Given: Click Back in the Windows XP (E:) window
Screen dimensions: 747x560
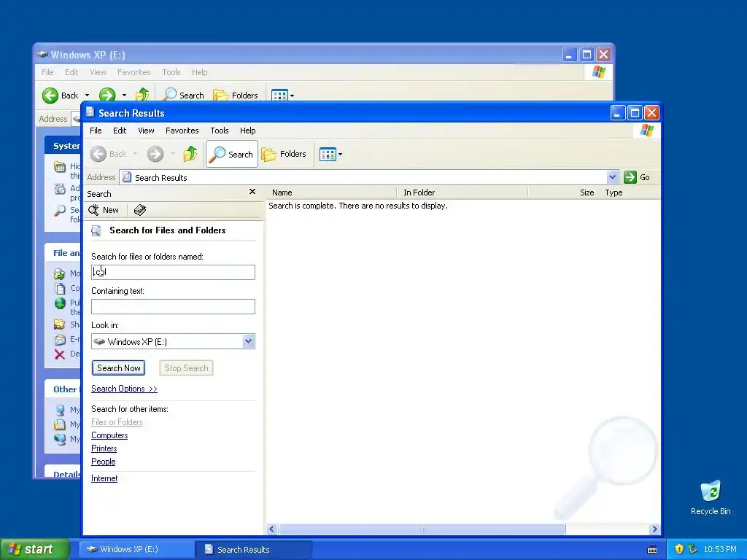Looking at the screenshot, I should click(x=60, y=96).
